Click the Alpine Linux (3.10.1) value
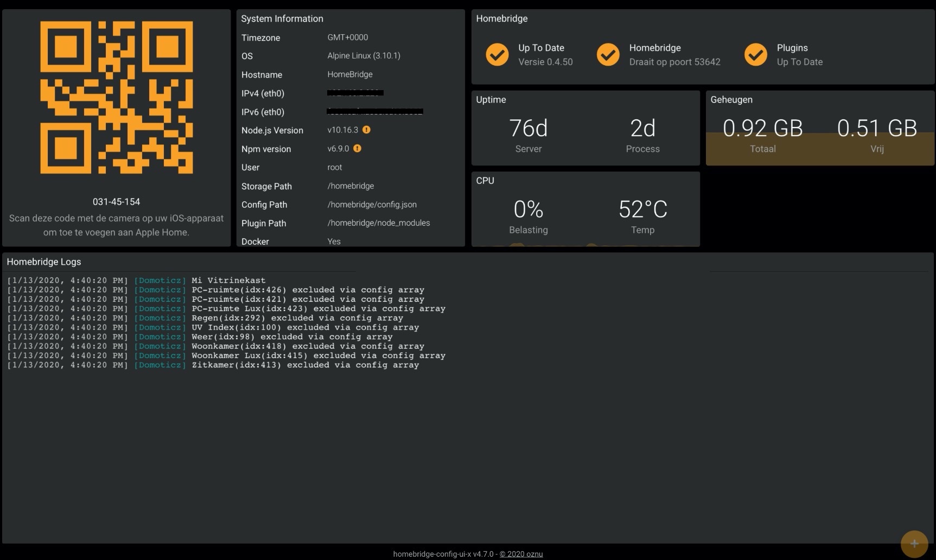 pos(364,56)
